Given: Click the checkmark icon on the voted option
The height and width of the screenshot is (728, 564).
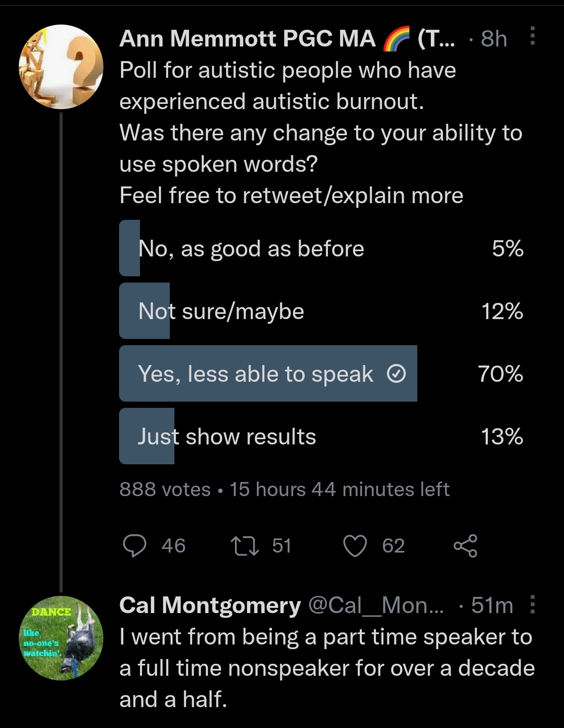Looking at the screenshot, I should [x=396, y=374].
